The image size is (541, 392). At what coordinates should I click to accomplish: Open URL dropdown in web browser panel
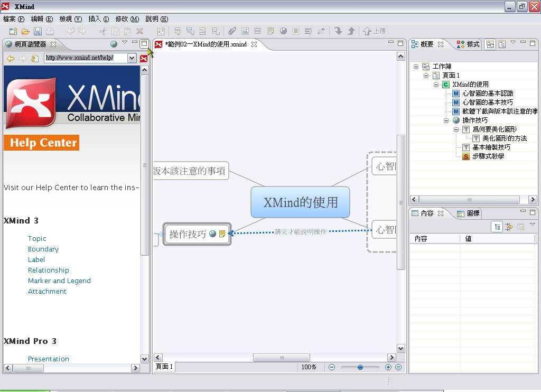[132, 58]
